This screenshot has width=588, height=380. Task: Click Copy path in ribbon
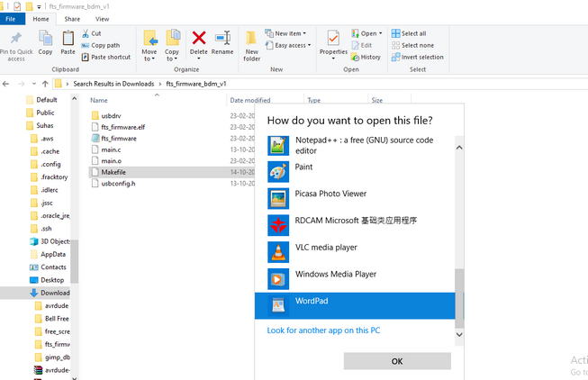101,45
